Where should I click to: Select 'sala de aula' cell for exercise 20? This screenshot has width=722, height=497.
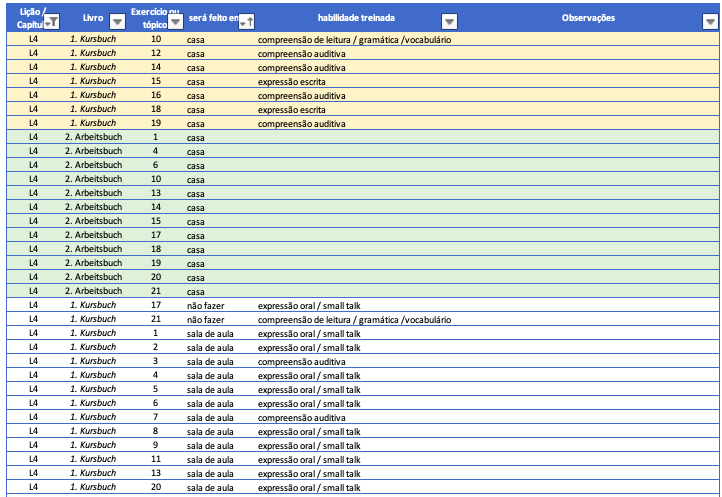pos(210,487)
